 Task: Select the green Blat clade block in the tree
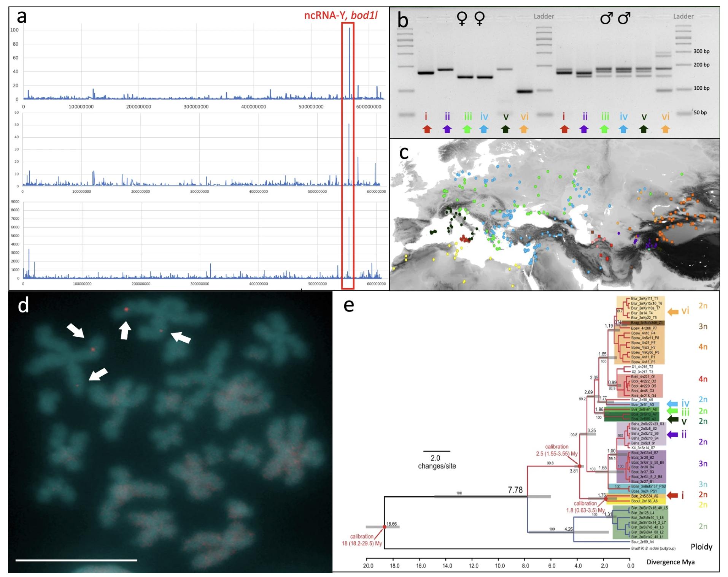pos(639,522)
